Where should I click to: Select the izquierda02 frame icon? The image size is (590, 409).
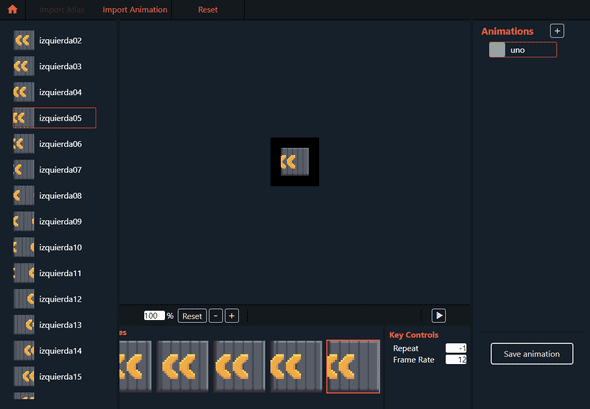(24, 40)
